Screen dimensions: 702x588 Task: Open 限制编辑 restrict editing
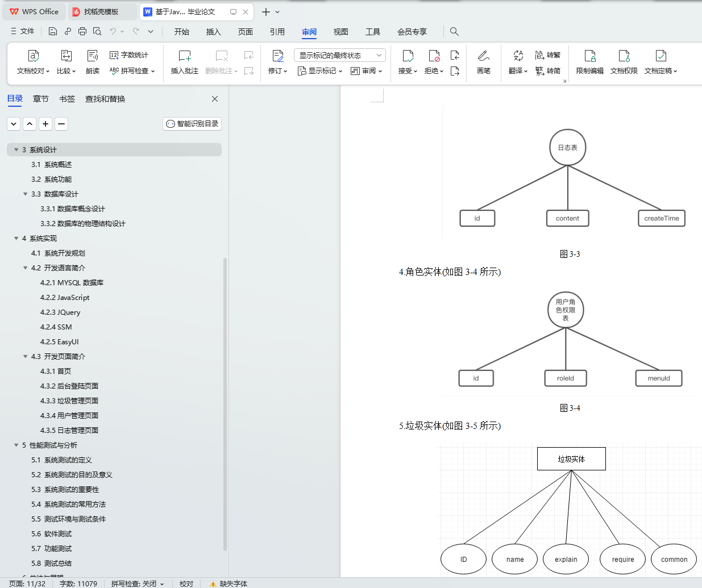[590, 62]
